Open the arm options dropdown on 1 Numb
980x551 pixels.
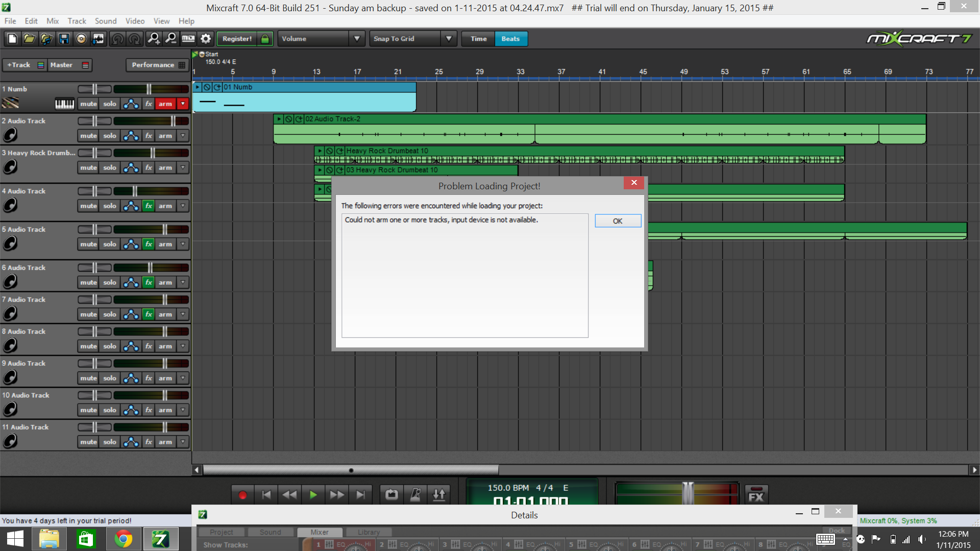click(183, 104)
